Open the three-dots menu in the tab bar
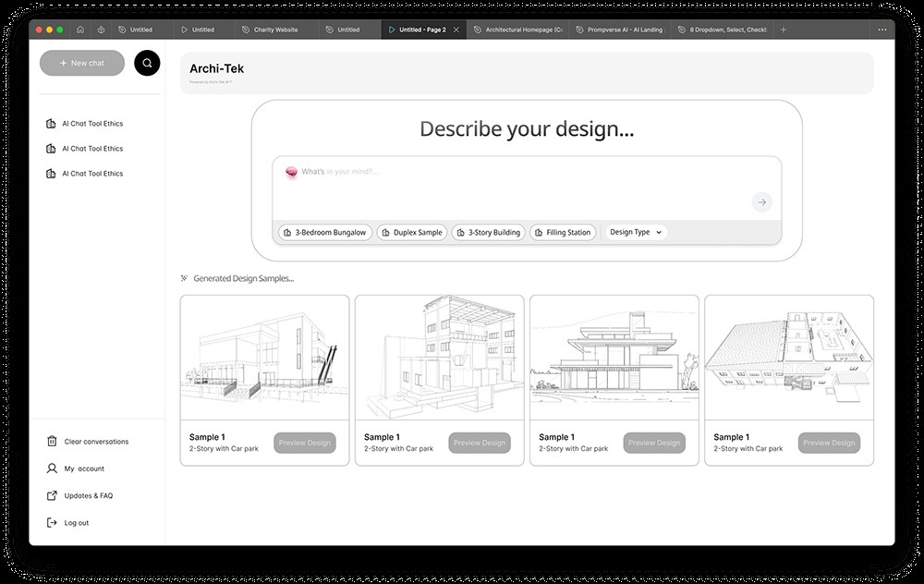Viewport: 924px width, 584px height. [x=881, y=30]
